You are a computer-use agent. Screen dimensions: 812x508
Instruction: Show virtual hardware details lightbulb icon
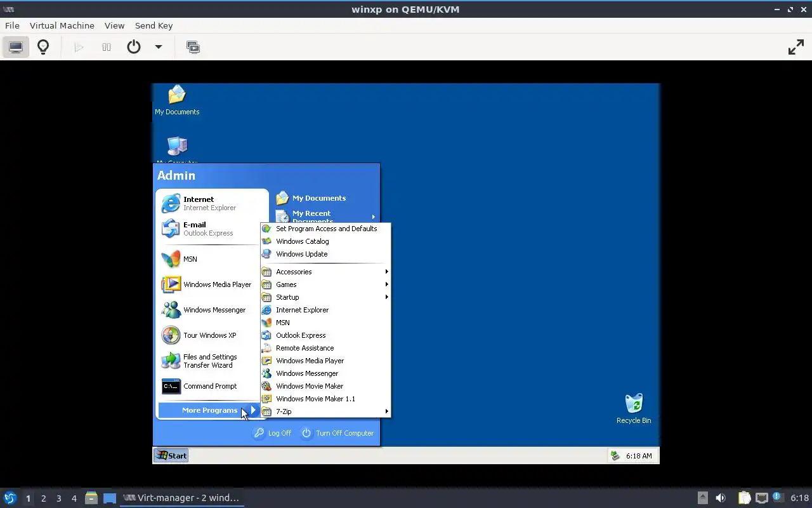coord(43,47)
